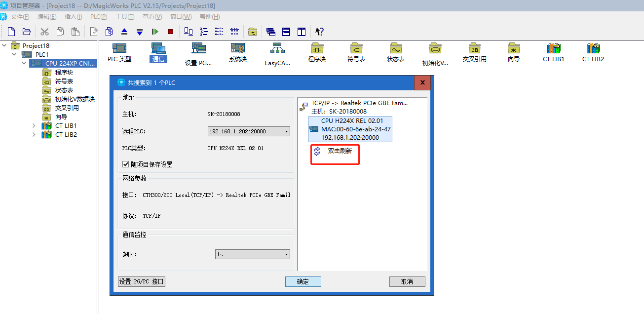Expand the CT LIB2 tree node
Viewport: 644px width, 314px height.
(x=34, y=134)
